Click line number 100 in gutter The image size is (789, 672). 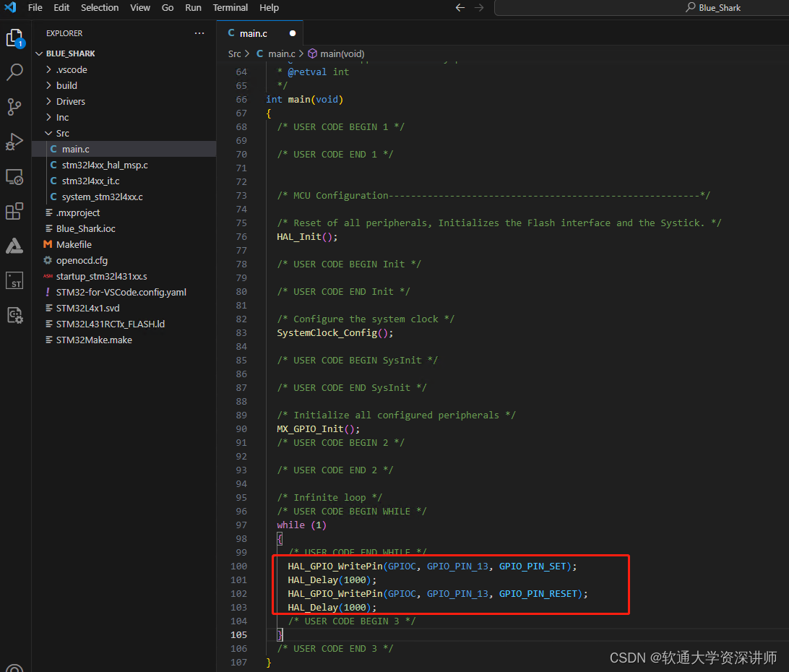(239, 567)
